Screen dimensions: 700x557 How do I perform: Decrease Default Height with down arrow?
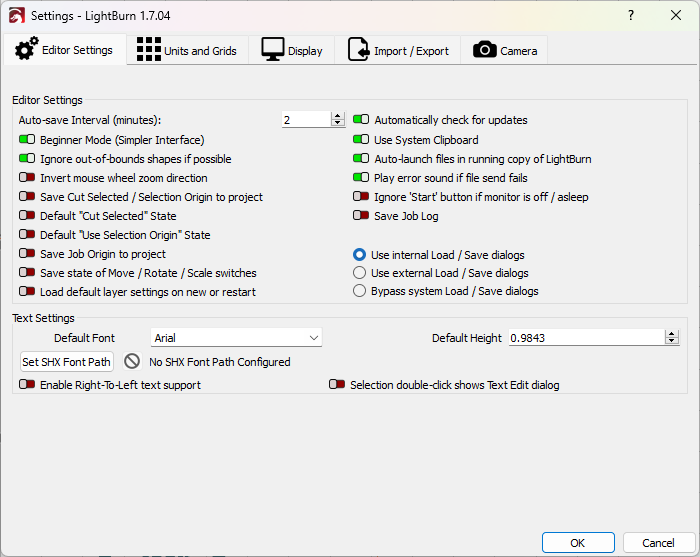point(671,341)
